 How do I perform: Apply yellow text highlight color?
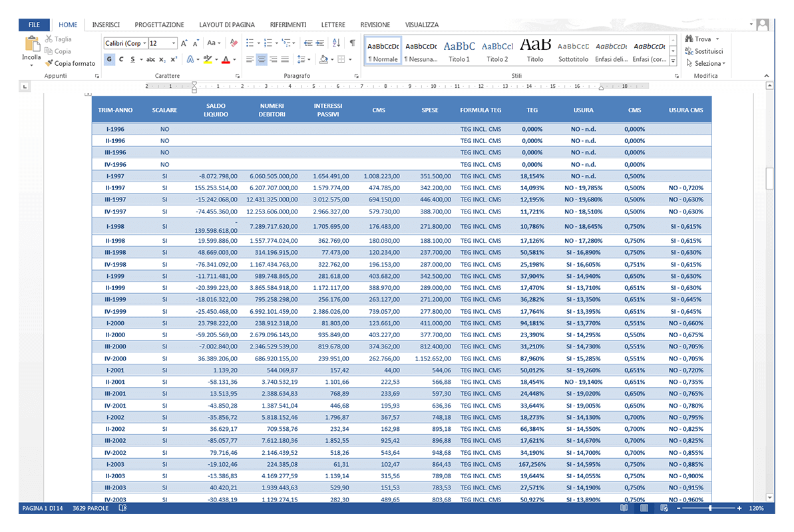click(207, 59)
